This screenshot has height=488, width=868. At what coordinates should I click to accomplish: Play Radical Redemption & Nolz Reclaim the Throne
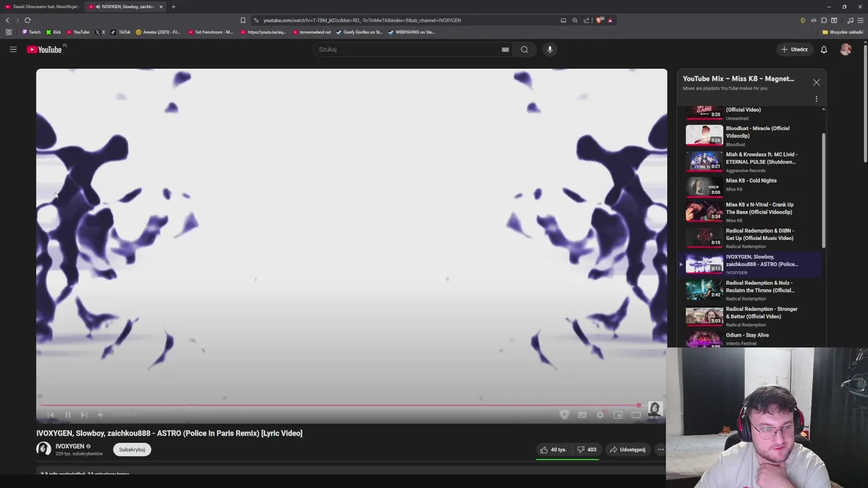point(751,290)
